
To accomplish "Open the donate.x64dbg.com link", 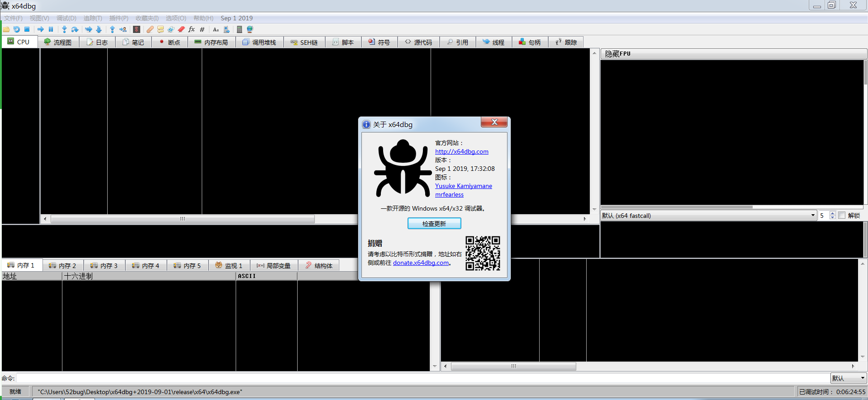I will 421,263.
